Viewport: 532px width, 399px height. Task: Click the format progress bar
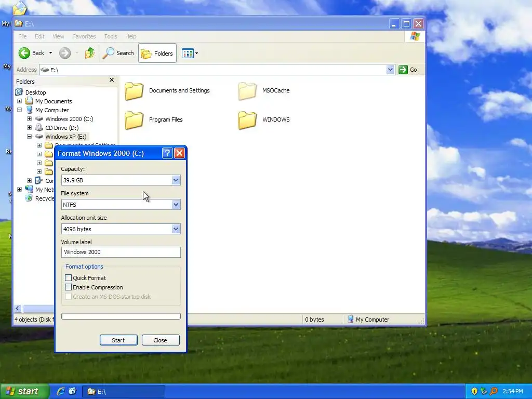tap(121, 316)
